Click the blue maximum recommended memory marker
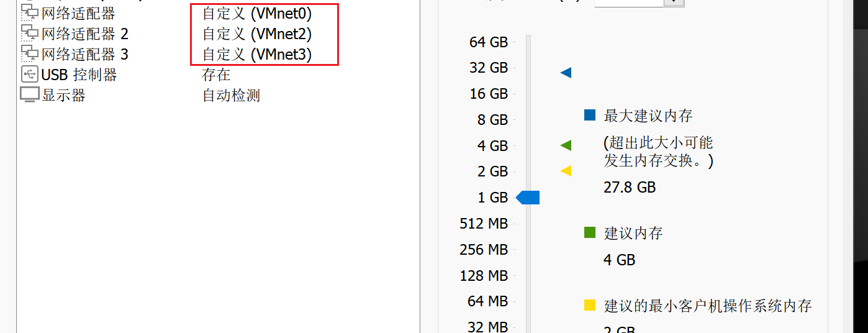Viewport: 868px width, 333px height. pos(566,73)
